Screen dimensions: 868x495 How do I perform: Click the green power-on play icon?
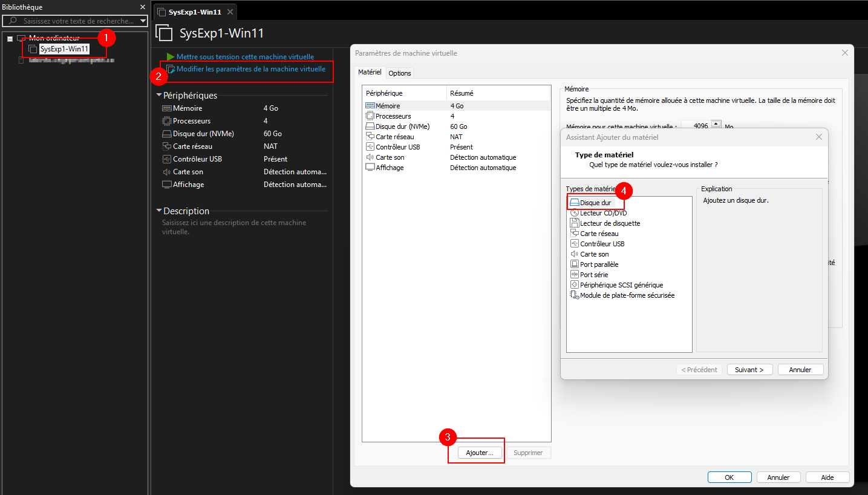(x=171, y=57)
